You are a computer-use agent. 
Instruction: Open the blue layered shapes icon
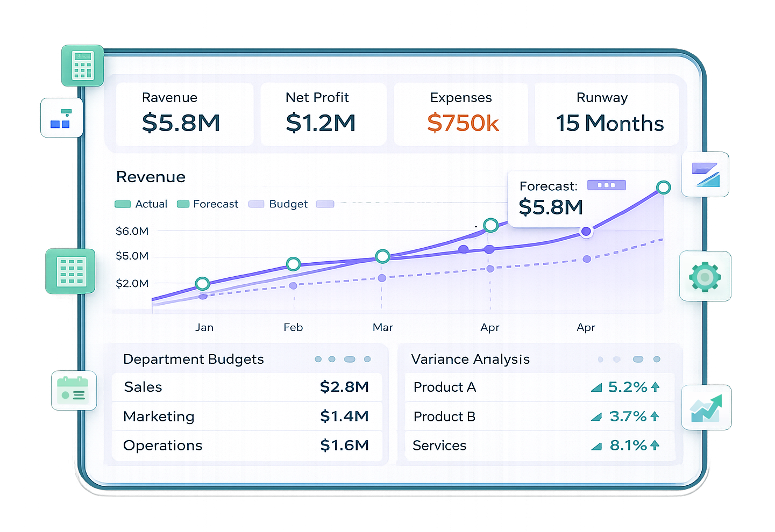[x=705, y=175]
